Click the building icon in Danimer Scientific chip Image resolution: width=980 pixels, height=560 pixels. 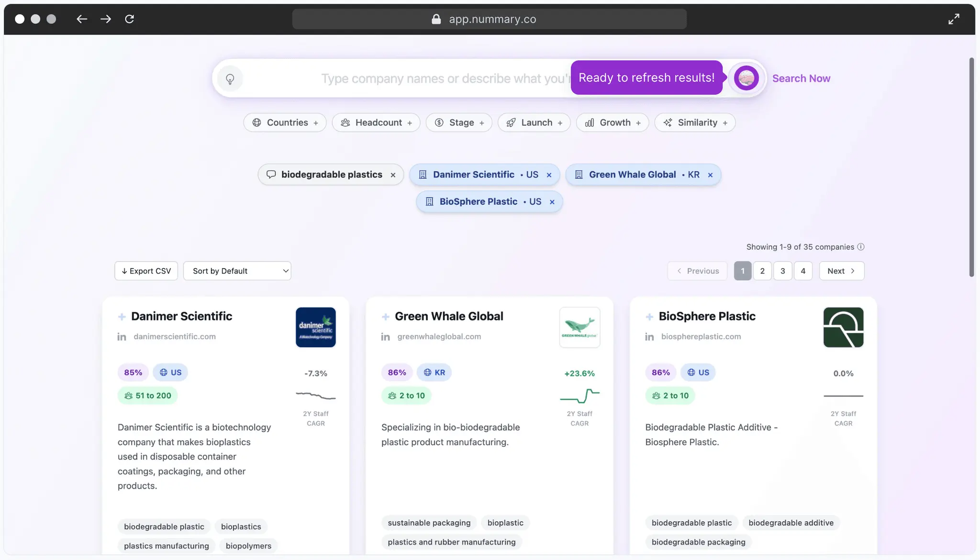[x=423, y=175]
